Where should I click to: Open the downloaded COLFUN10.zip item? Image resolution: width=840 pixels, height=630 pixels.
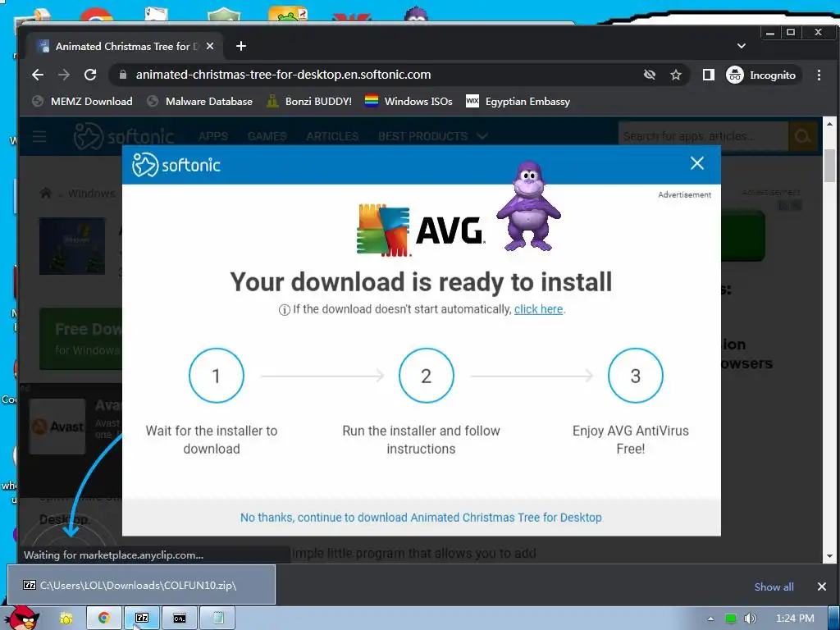tap(141, 585)
